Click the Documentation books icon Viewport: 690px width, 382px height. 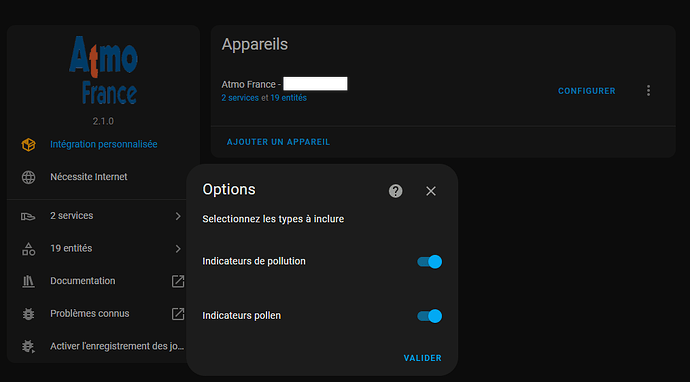(29, 282)
